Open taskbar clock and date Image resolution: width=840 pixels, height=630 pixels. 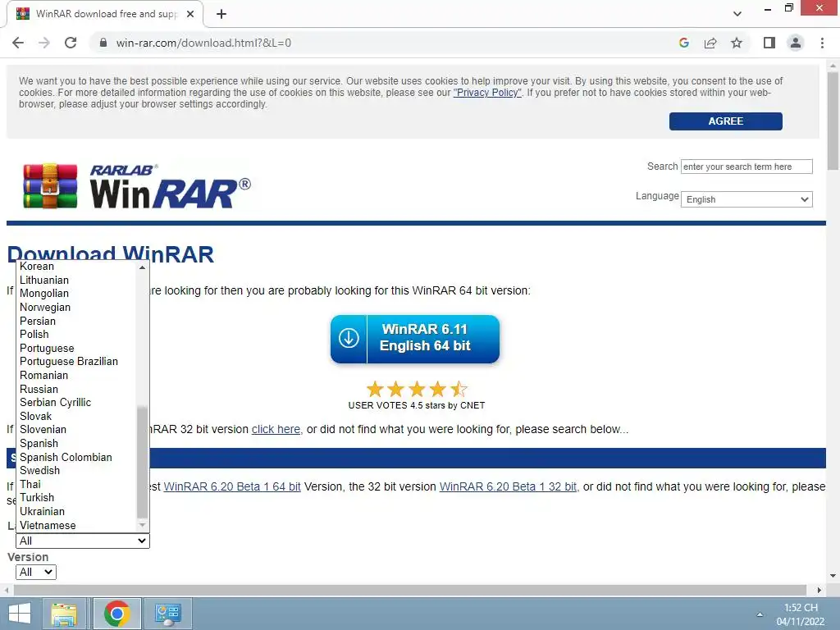pyautogui.click(x=801, y=614)
